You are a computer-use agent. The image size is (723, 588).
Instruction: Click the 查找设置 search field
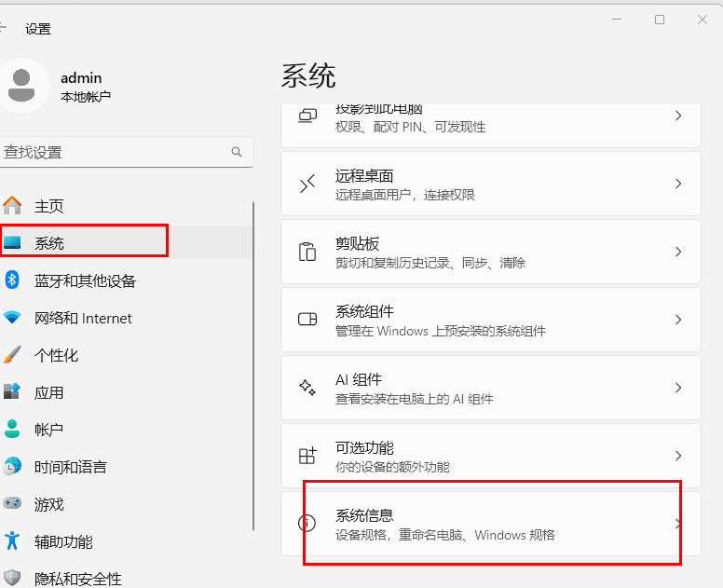(126, 152)
